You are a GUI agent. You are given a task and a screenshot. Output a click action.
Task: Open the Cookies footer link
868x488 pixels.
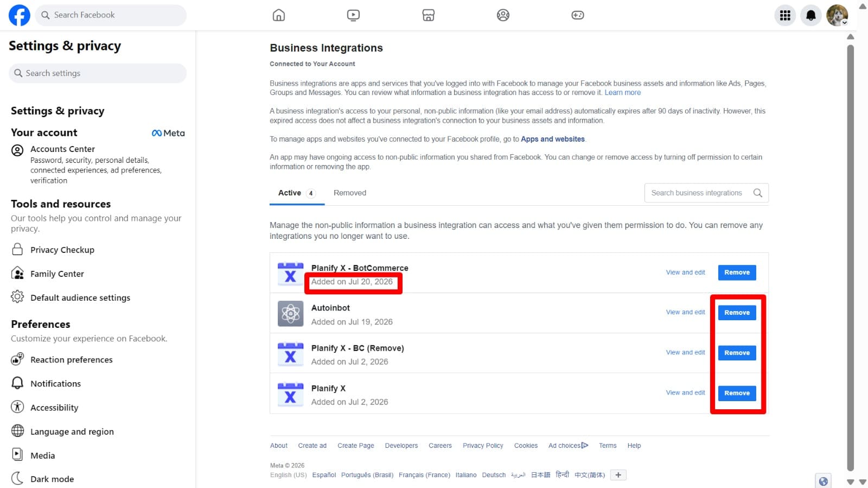[526, 446]
